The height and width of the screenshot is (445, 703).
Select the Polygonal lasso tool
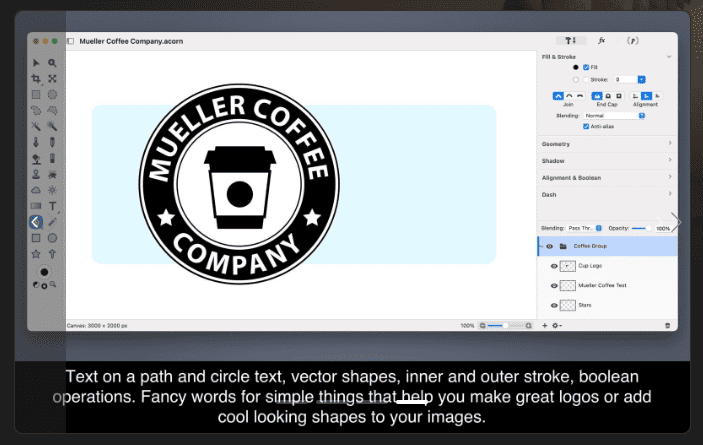coord(52,110)
